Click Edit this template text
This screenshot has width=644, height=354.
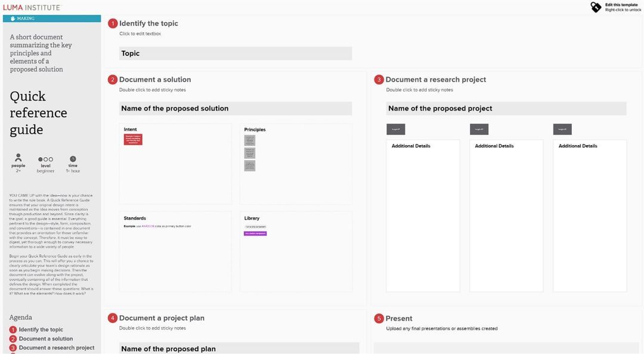(621, 5)
